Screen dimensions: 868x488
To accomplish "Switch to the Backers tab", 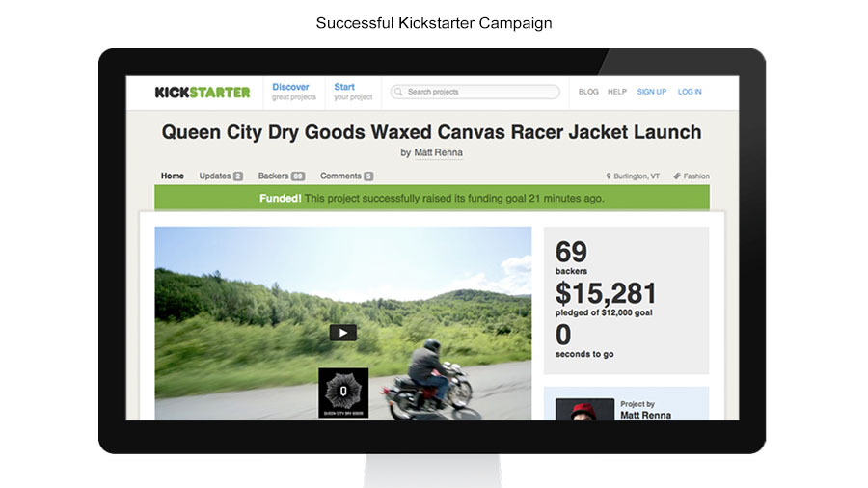I will pyautogui.click(x=281, y=176).
